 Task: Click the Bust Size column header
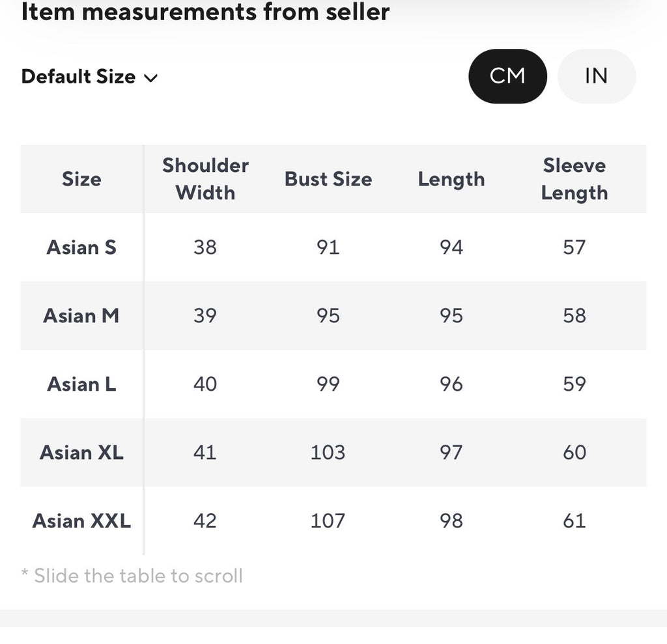tap(328, 179)
